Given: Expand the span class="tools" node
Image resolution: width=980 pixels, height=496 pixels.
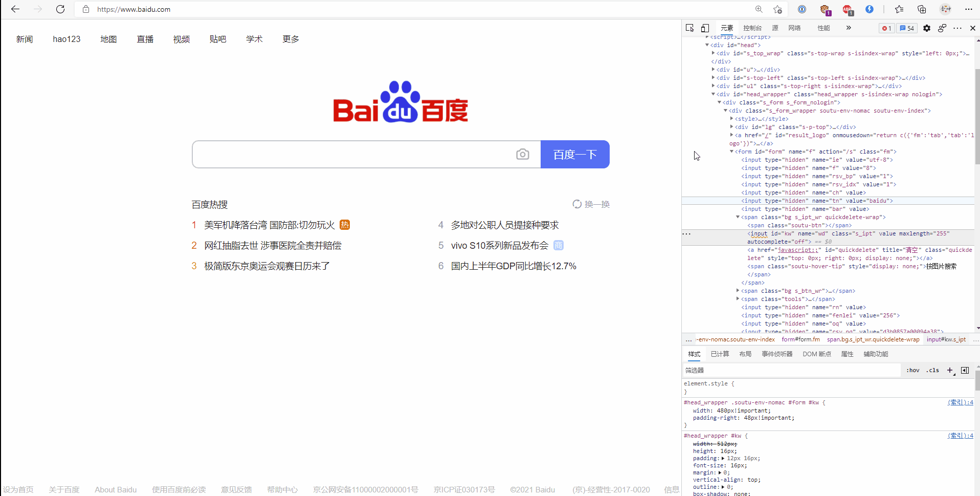Looking at the screenshot, I should [738, 299].
